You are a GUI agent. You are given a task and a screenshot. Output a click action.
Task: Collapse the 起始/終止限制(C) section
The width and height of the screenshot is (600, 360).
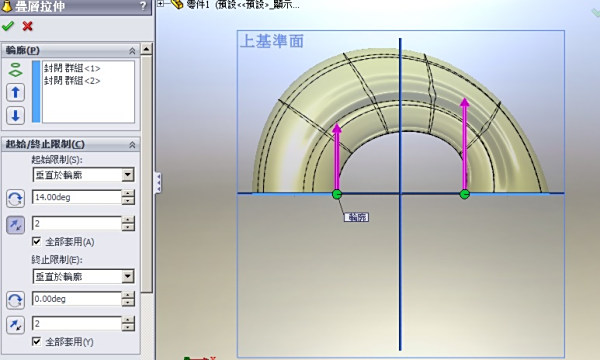click(x=132, y=145)
